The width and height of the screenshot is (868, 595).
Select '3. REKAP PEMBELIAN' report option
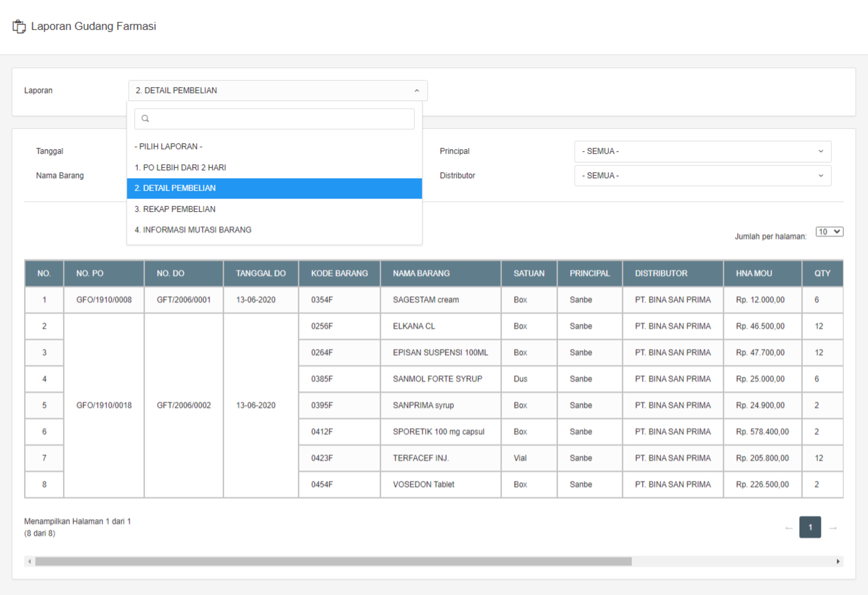(175, 209)
